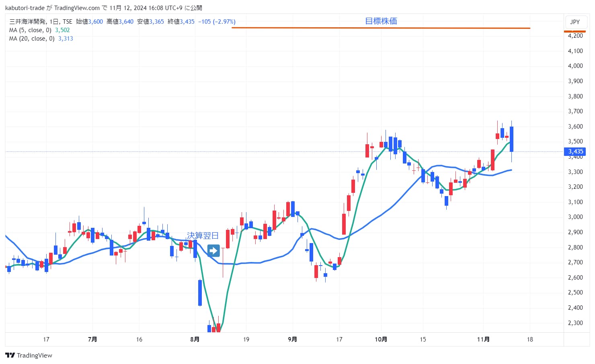Click the 4,000 price axis label
The width and height of the screenshot is (595, 364).
(575, 66)
